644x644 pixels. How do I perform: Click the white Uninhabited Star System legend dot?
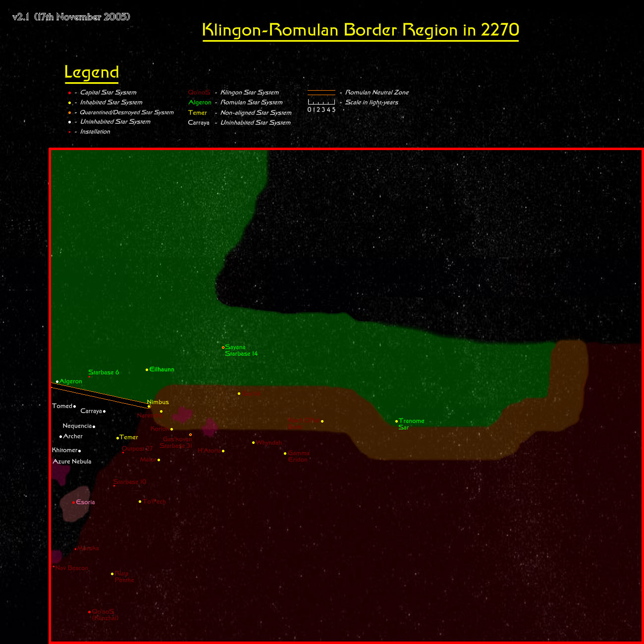pos(70,122)
